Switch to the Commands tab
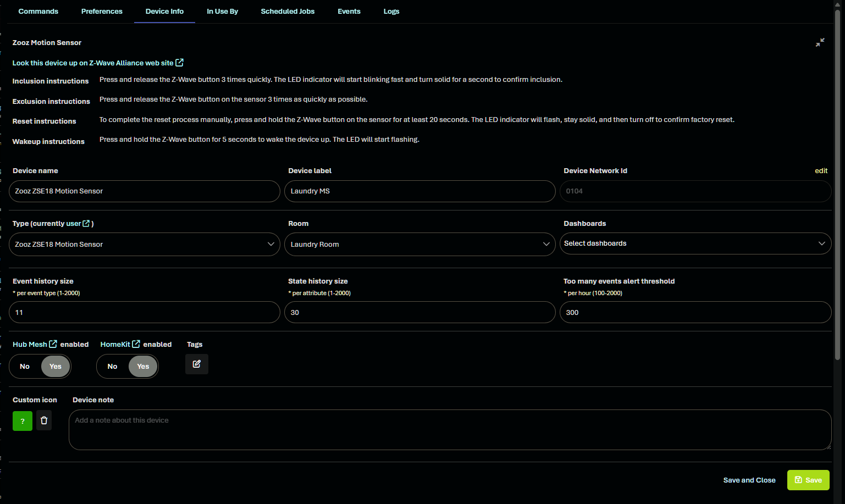Image resolution: width=845 pixels, height=504 pixels. click(38, 12)
